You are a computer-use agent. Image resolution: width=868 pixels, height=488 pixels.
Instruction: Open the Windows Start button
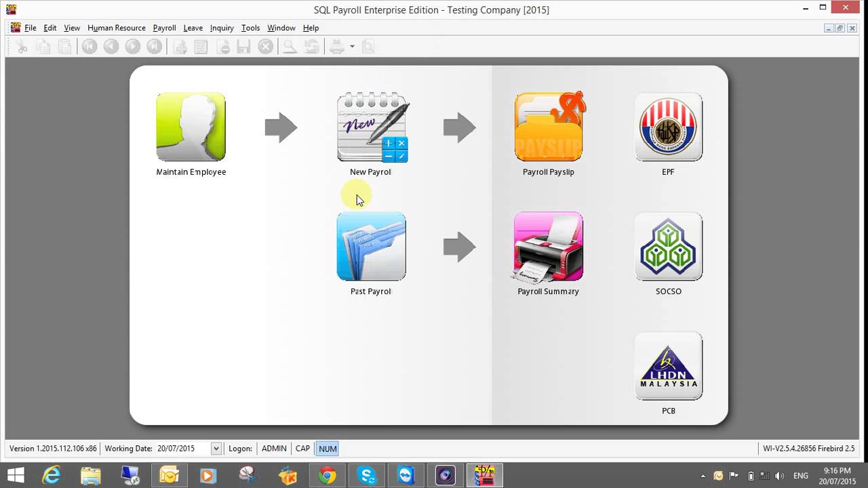coord(16,475)
